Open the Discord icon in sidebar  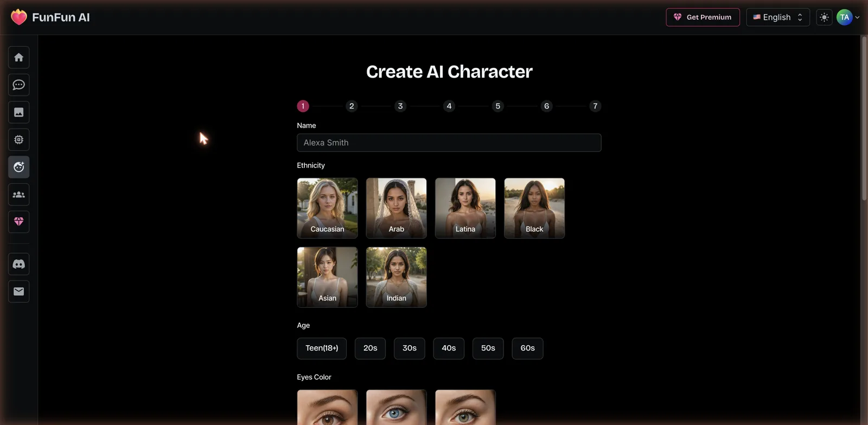pyautogui.click(x=19, y=264)
